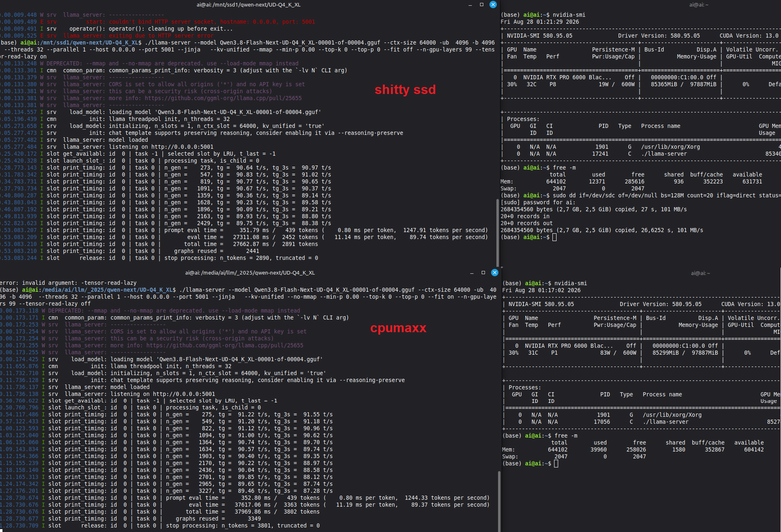This screenshot has width=781, height=532.
Task: Click the 'copied, 26,6252 s, 101 MB/s' line
Action: pos(602,230)
